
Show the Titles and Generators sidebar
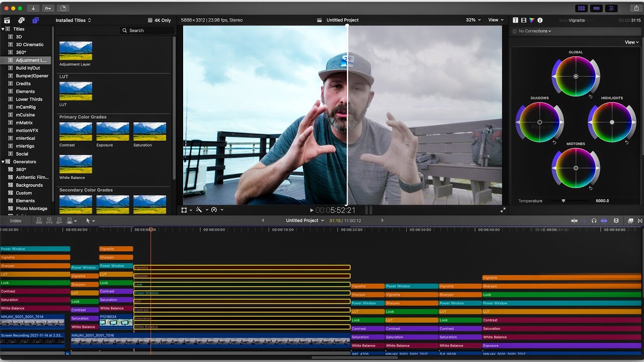35,20
